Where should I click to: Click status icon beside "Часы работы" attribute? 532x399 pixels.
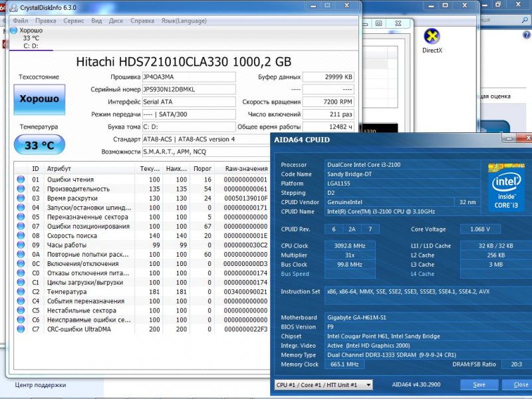click(20, 244)
